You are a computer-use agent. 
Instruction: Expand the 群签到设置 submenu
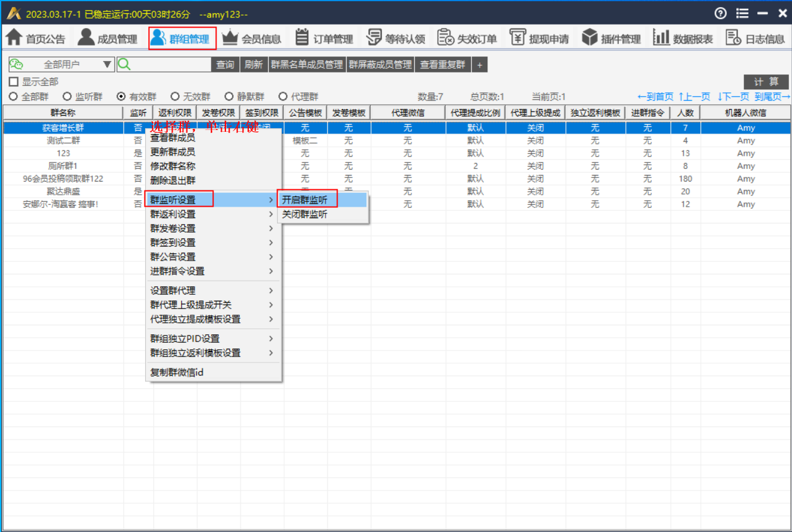pos(213,243)
